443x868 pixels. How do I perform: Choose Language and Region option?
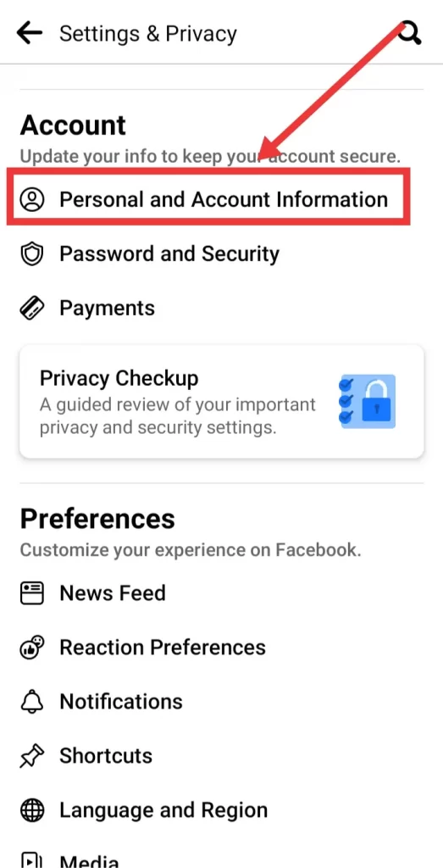pyautogui.click(x=163, y=810)
